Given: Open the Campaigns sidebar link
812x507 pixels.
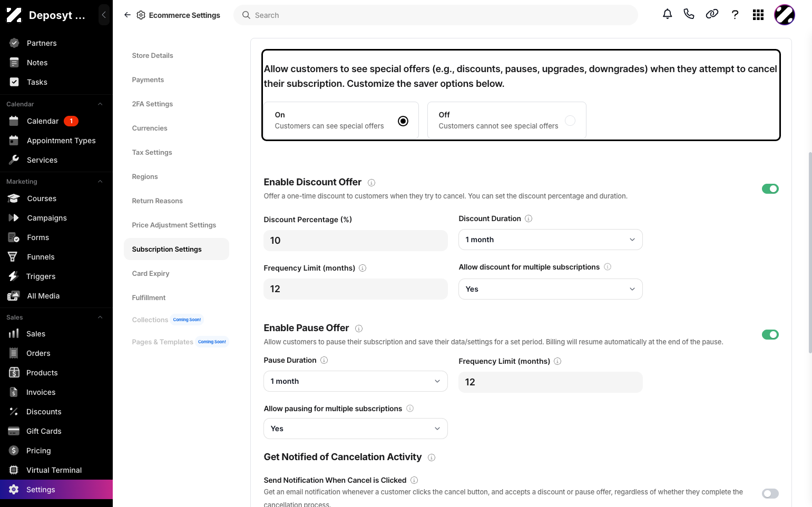Looking at the screenshot, I should pyautogui.click(x=56, y=218).
